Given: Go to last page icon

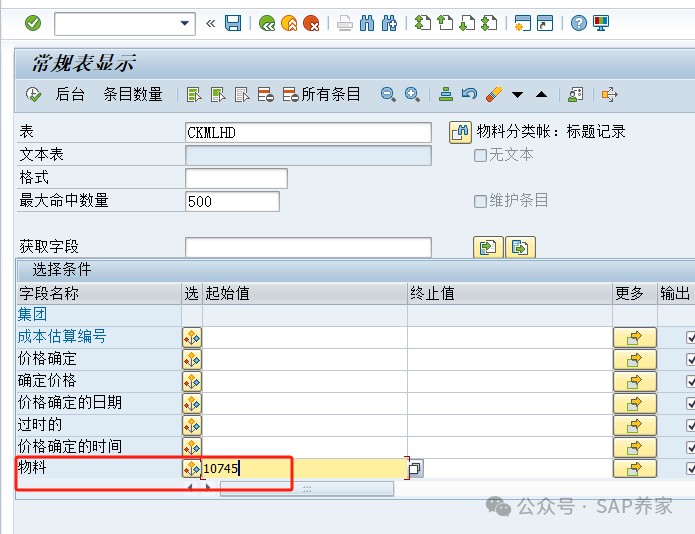Looking at the screenshot, I should pyautogui.click(x=489, y=23).
